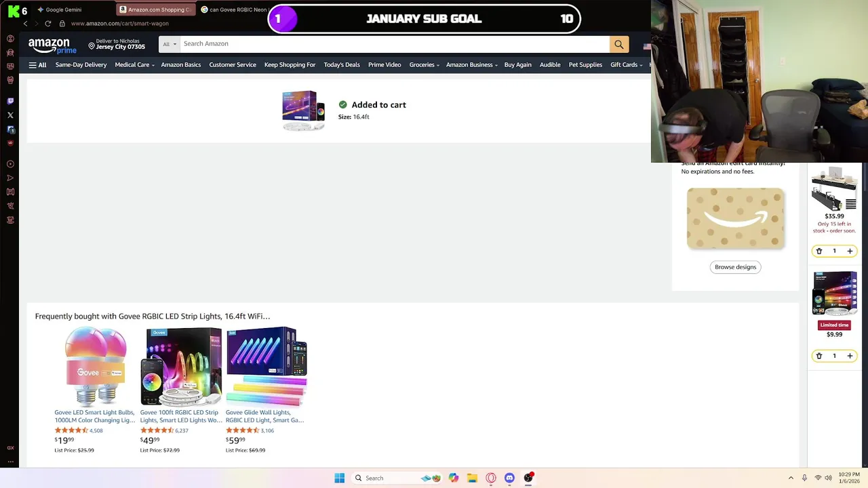The image size is (868, 488).
Task: Delete the $35.99 cart item
Action: point(819,251)
